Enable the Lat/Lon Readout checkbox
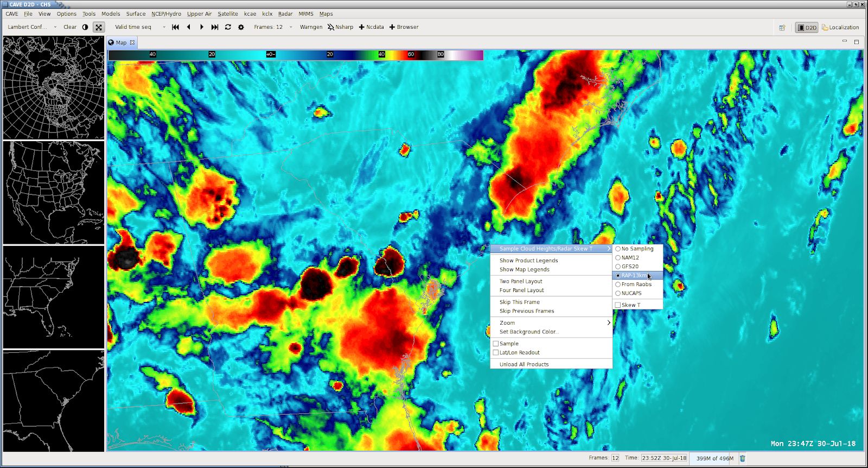The width and height of the screenshot is (868, 468). pyautogui.click(x=496, y=352)
